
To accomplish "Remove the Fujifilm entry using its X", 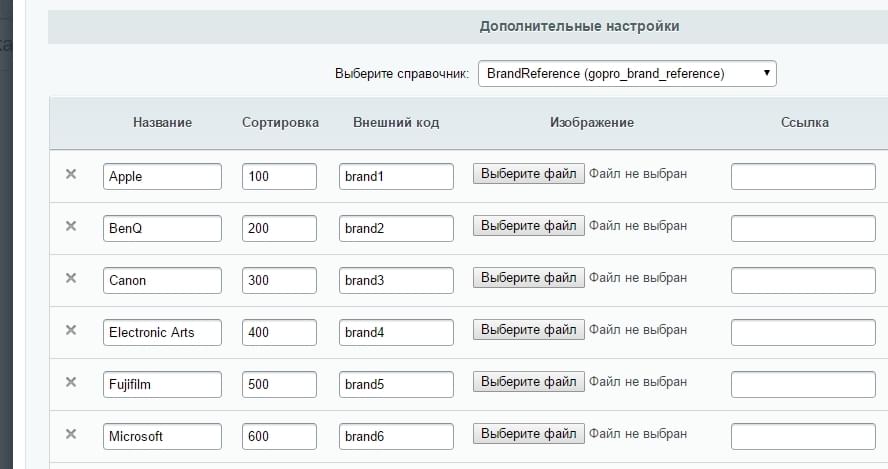I will (71, 382).
